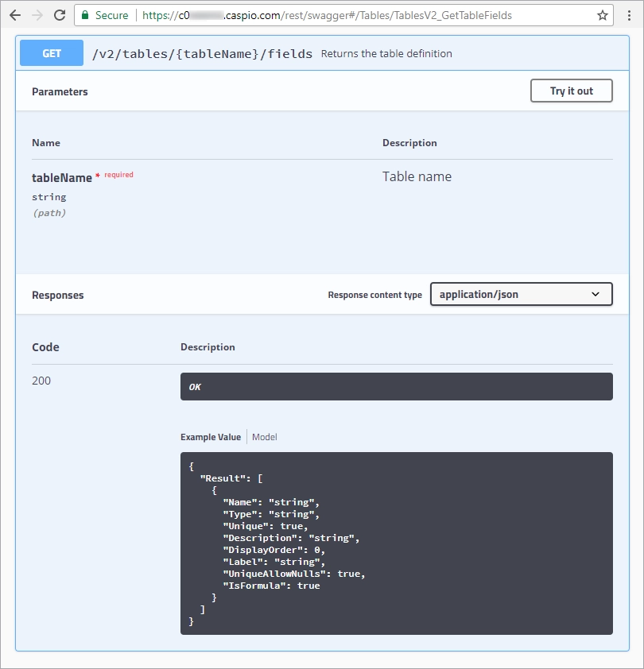Click the "IsFormula": true JSON line
The width and height of the screenshot is (644, 669).
[x=271, y=586]
